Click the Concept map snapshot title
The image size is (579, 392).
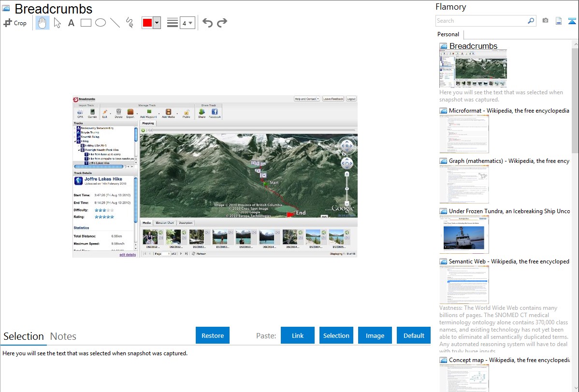click(509, 360)
